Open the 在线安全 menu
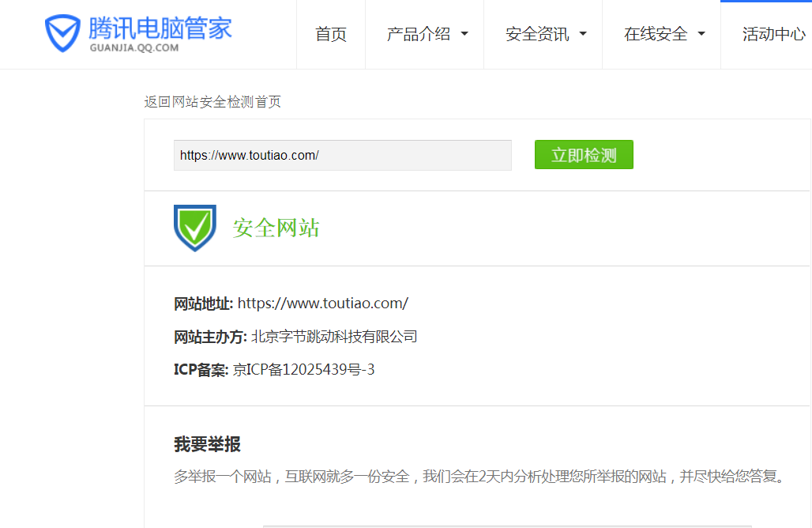This screenshot has width=812, height=528. coord(656,34)
